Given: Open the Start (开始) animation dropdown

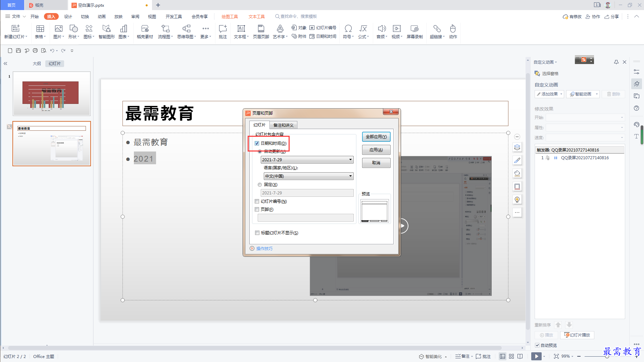Looking at the screenshot, I should point(585,118).
